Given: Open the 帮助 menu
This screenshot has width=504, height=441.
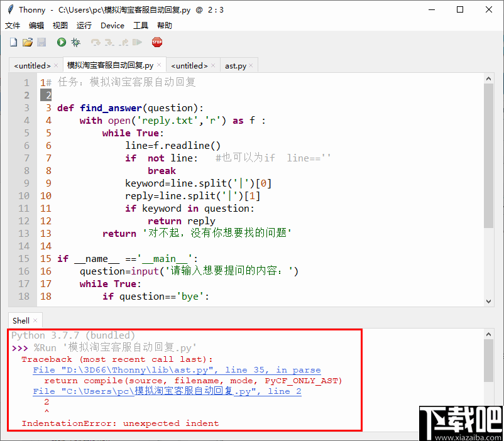Looking at the screenshot, I should coord(165,25).
